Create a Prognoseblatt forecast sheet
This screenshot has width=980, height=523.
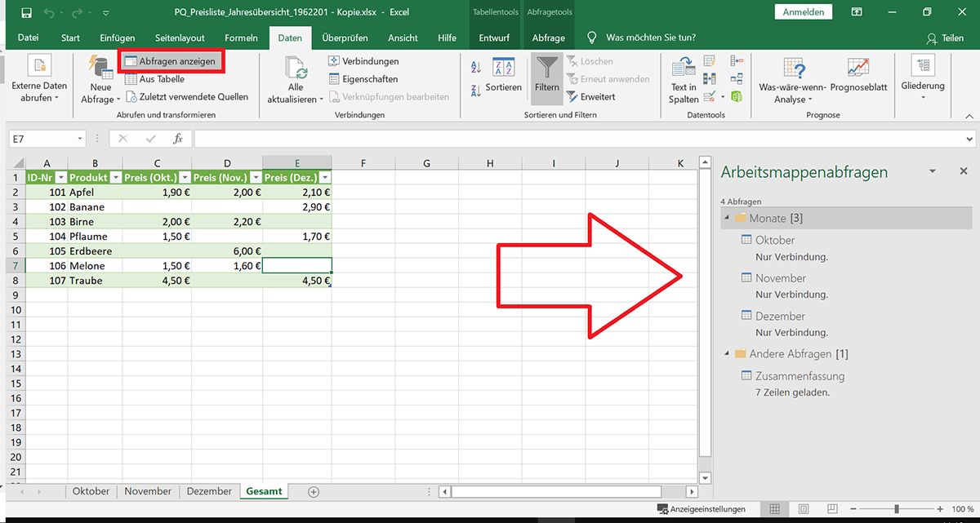[858, 76]
